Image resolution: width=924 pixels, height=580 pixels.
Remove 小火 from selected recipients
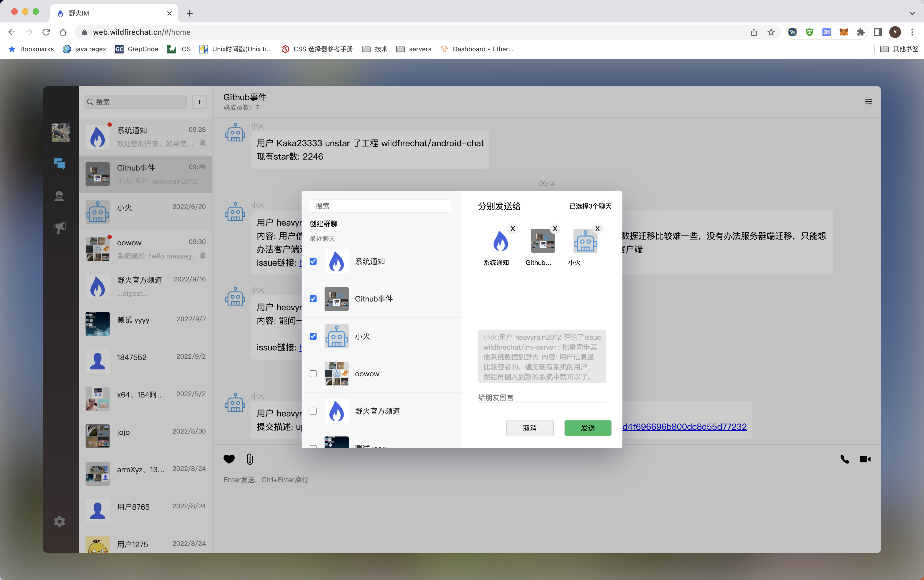(x=597, y=229)
